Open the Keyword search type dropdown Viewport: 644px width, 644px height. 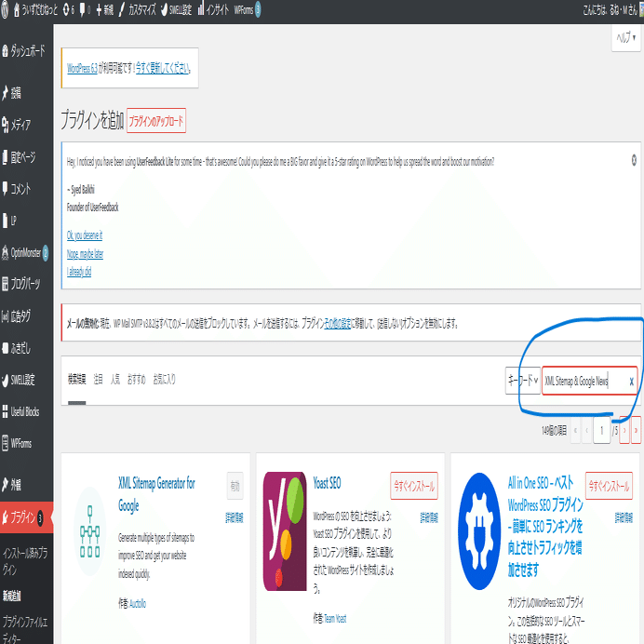tap(523, 381)
